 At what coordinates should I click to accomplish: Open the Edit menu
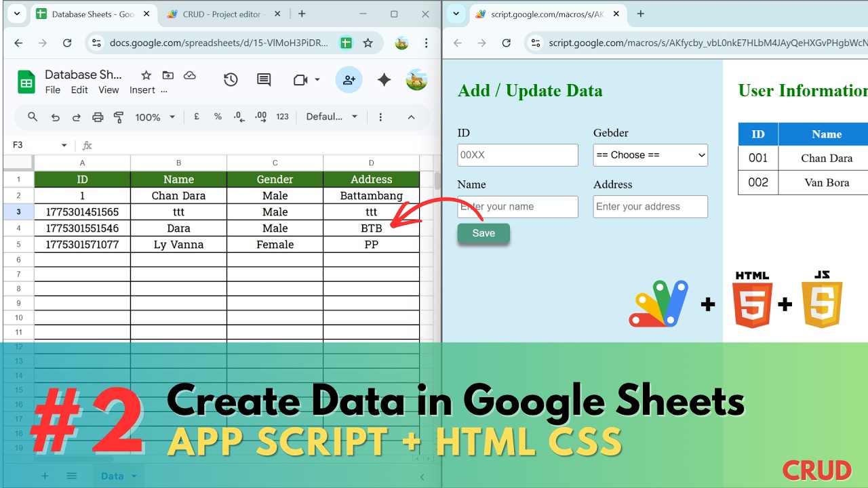pos(79,90)
